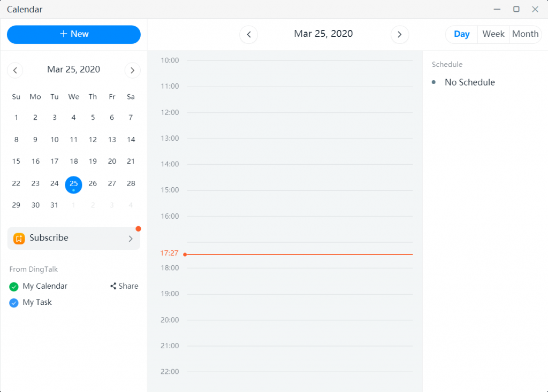Click the Share icon beside My Calendar

coord(113,286)
